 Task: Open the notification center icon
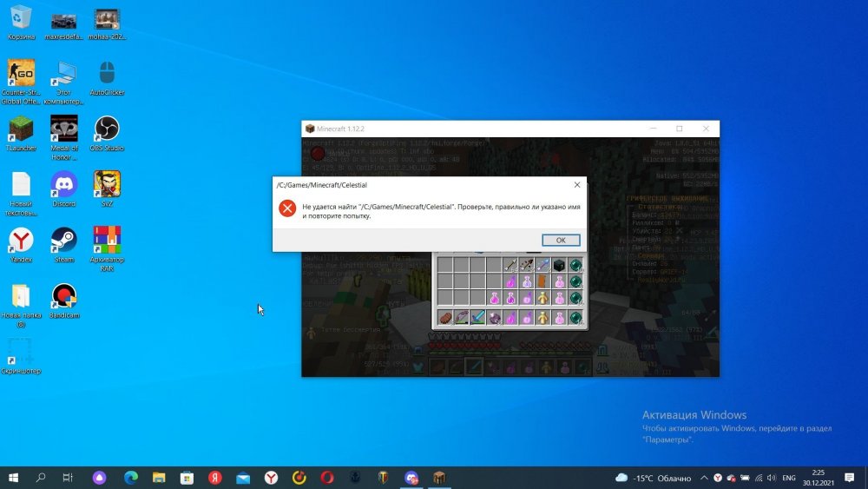[x=849, y=478]
